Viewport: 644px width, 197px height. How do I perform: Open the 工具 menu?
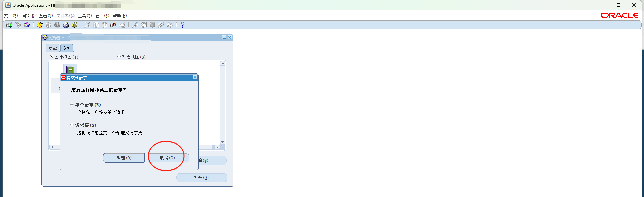(85, 16)
